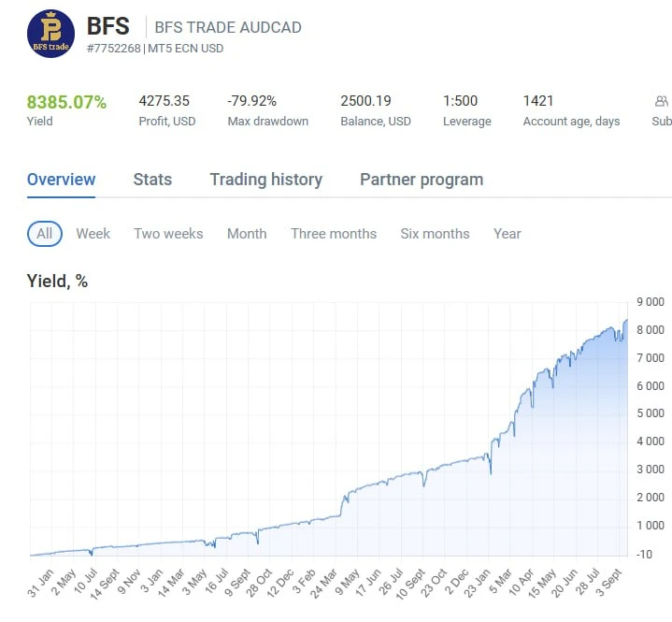
Task: Go to the Partner program tab
Action: [x=422, y=180]
